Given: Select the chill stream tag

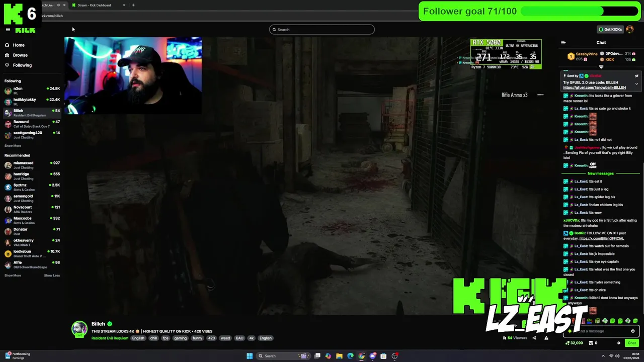Looking at the screenshot, I should (153, 338).
